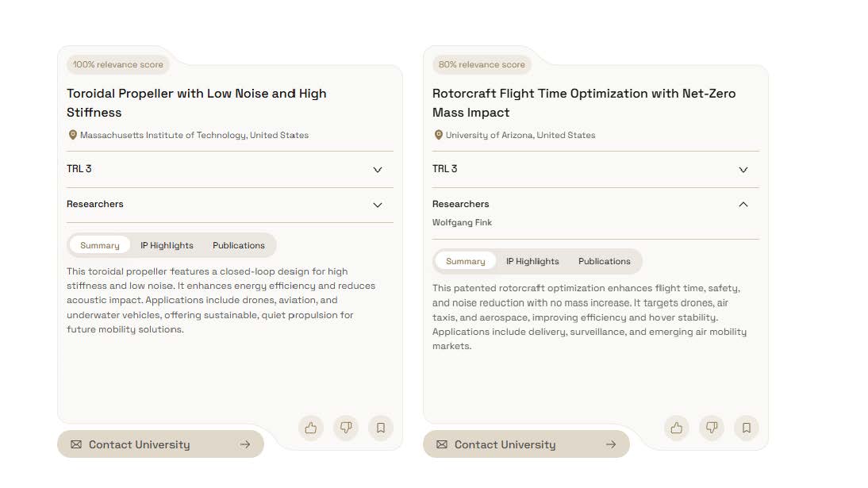Open Publications tab on Rotorcraft card
The image size is (868, 488).
(x=605, y=261)
